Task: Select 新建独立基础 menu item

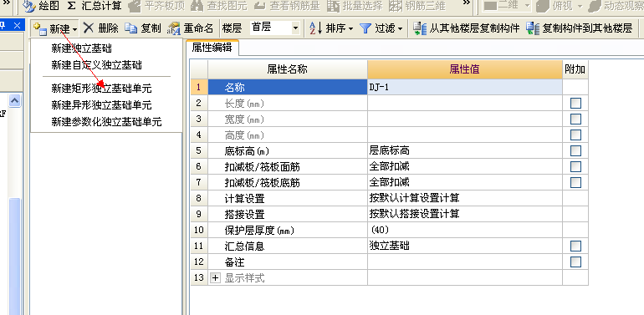Action: click(81, 48)
